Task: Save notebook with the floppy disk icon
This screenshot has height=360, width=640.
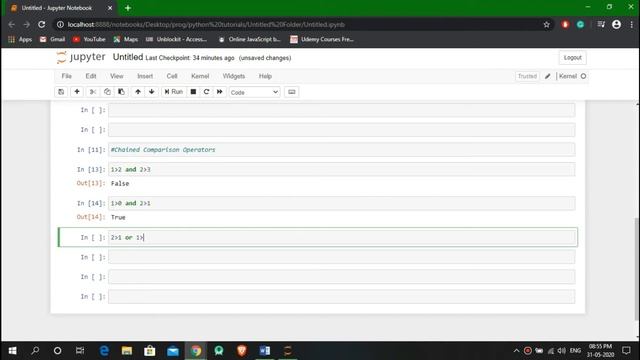Action: pyautogui.click(x=61, y=92)
